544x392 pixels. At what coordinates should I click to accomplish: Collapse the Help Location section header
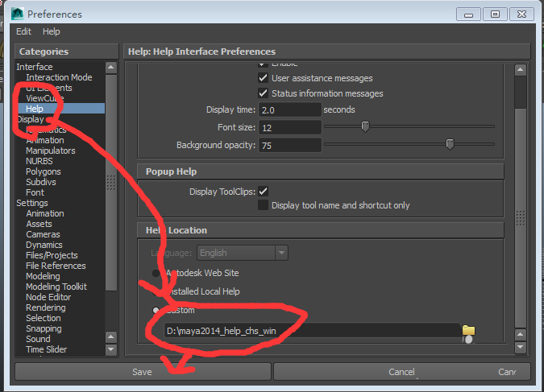[x=320, y=230]
